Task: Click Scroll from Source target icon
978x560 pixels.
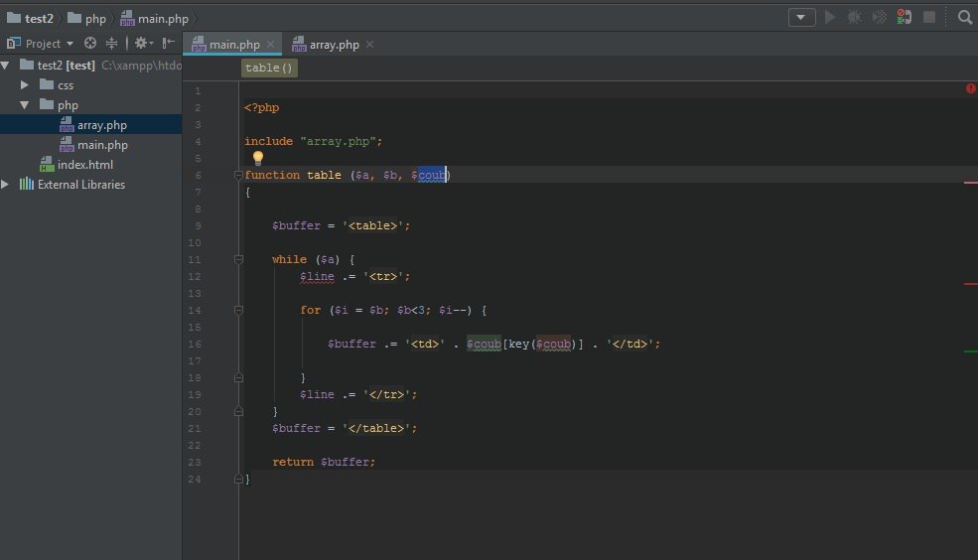Action: (90, 44)
